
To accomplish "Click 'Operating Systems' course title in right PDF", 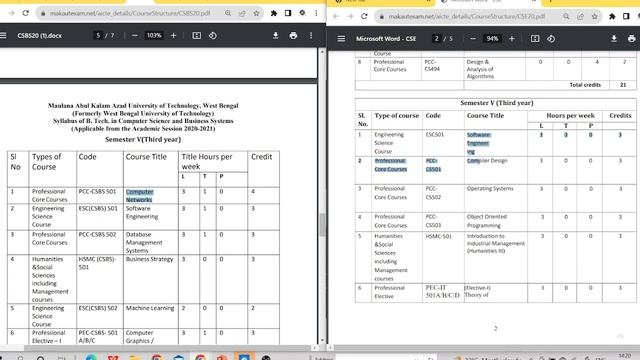I will [x=490, y=189].
